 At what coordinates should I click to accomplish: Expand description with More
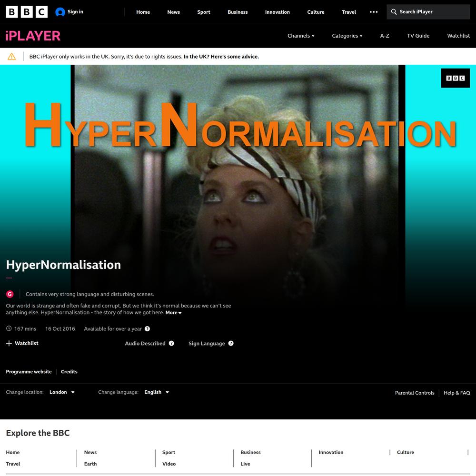pyautogui.click(x=173, y=313)
